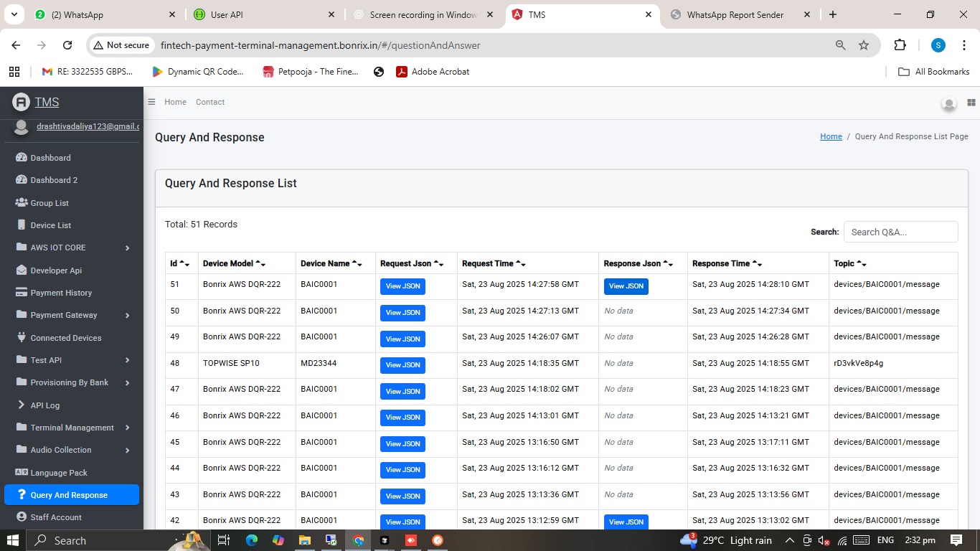The height and width of the screenshot is (551, 980).
Task: Select the Contact navigation item
Action: coord(209,102)
